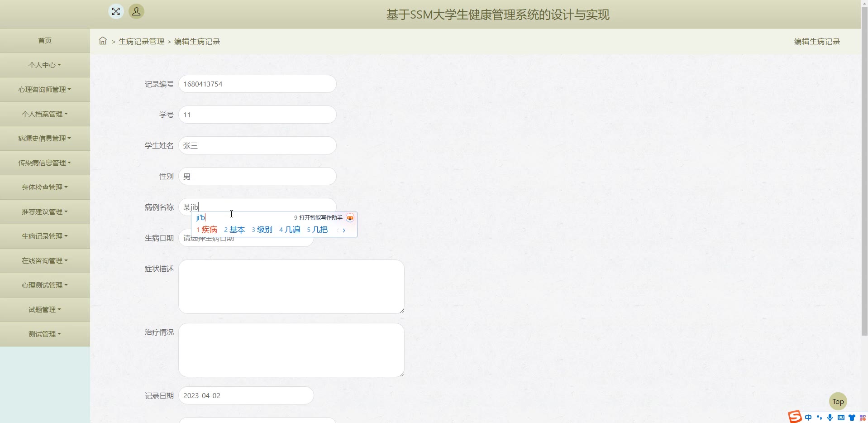868x423 pixels.
Task: Focus the 性别 input field
Action: pos(258,176)
